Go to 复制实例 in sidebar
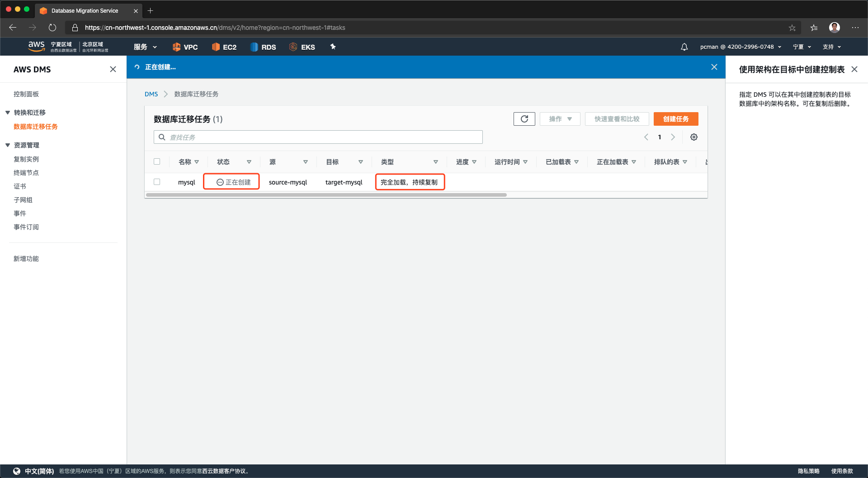Image resolution: width=868 pixels, height=478 pixels. point(26,159)
